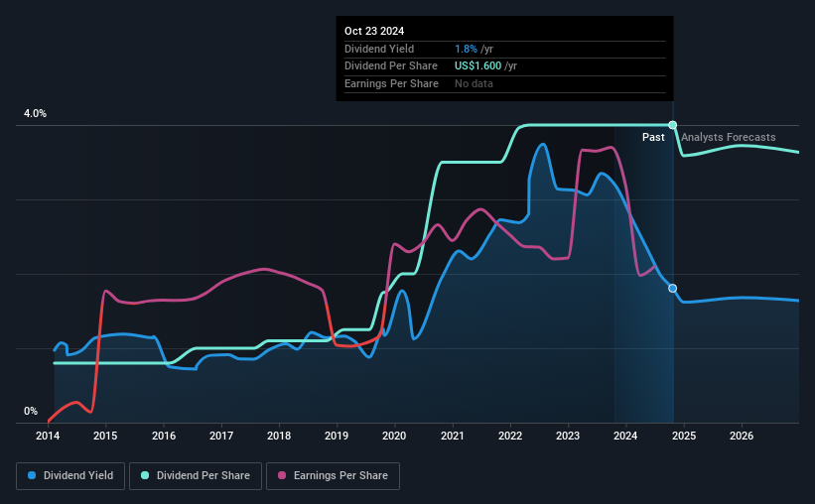The width and height of the screenshot is (815, 504).
Task: Click the tooltip 'Dividend Yield' row label
Action: pyautogui.click(x=379, y=49)
